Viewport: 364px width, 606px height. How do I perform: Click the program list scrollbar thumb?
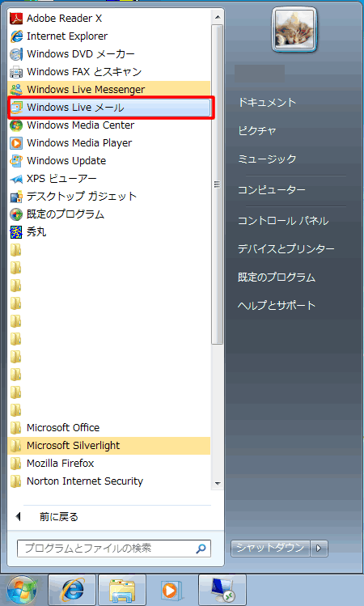click(x=218, y=184)
